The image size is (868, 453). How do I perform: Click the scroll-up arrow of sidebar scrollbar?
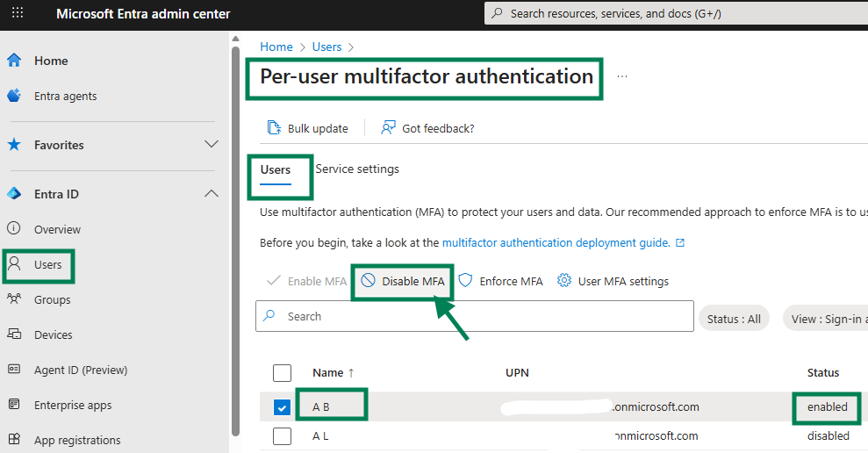pyautogui.click(x=235, y=39)
